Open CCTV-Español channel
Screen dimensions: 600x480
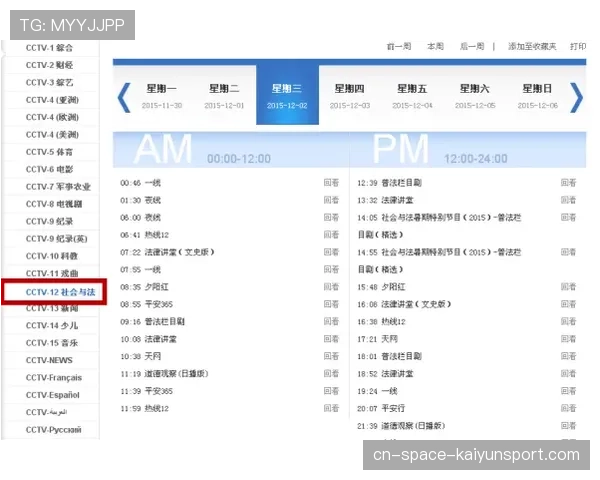click(53, 395)
